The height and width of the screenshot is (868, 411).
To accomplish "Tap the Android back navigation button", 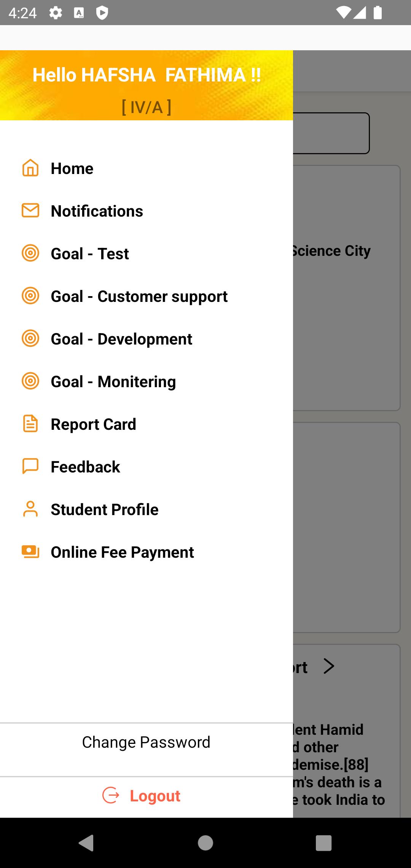I will [87, 842].
